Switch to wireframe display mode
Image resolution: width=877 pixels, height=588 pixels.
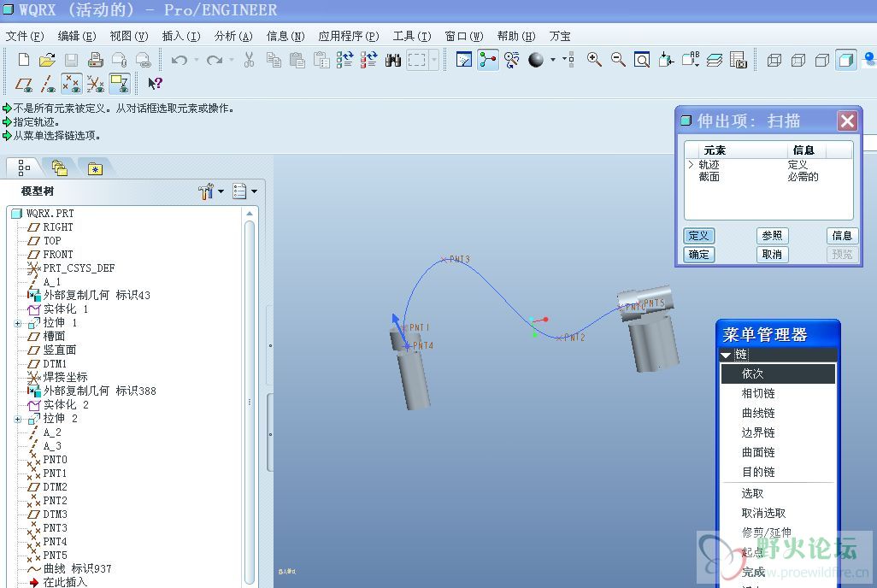coord(774,59)
